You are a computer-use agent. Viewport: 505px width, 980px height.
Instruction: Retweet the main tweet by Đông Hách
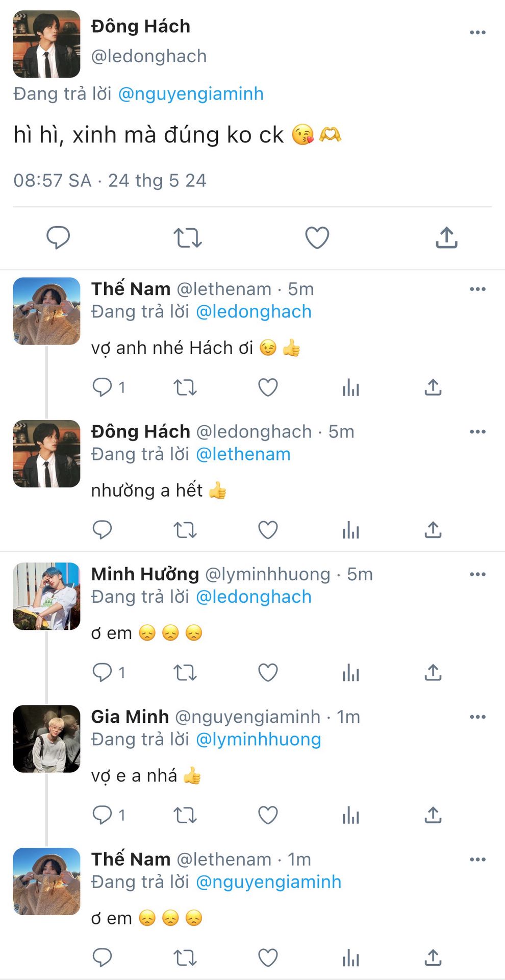click(188, 238)
